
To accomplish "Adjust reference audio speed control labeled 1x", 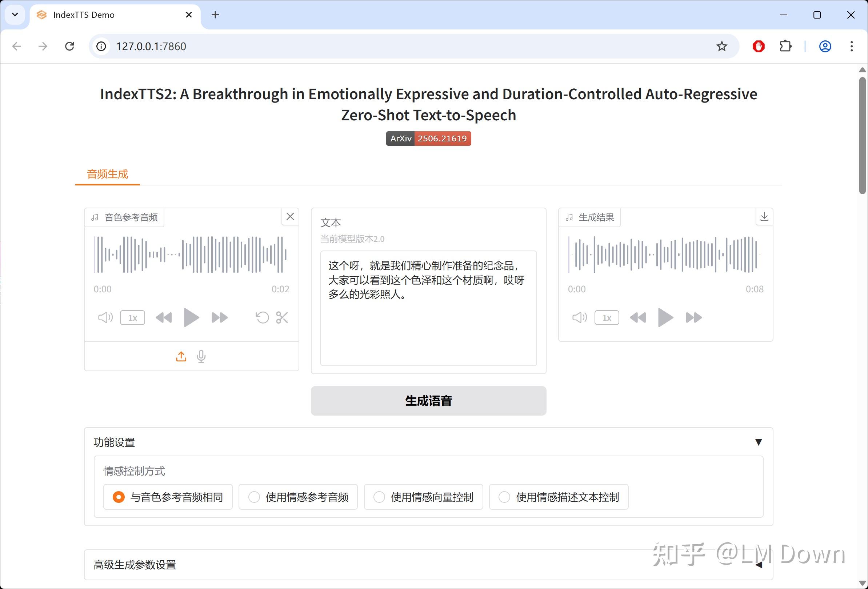I will tap(132, 317).
